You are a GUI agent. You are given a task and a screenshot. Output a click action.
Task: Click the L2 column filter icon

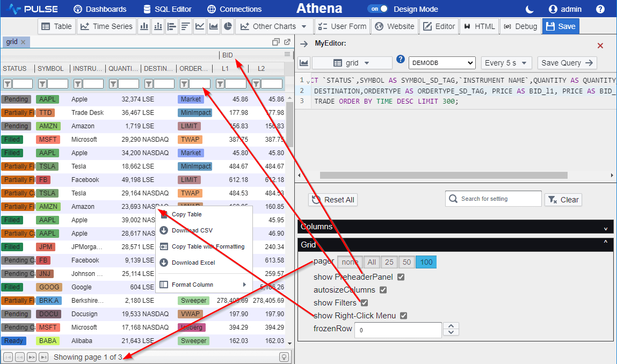[256, 83]
